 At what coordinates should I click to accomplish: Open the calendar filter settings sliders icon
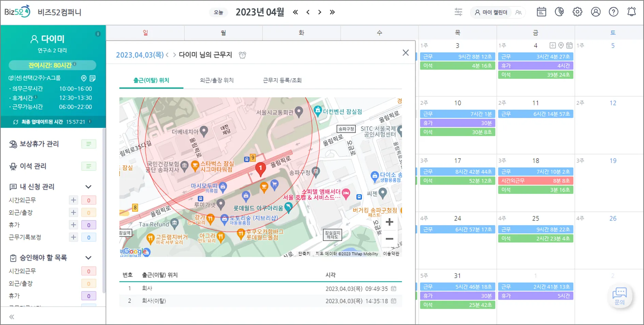coord(458,12)
